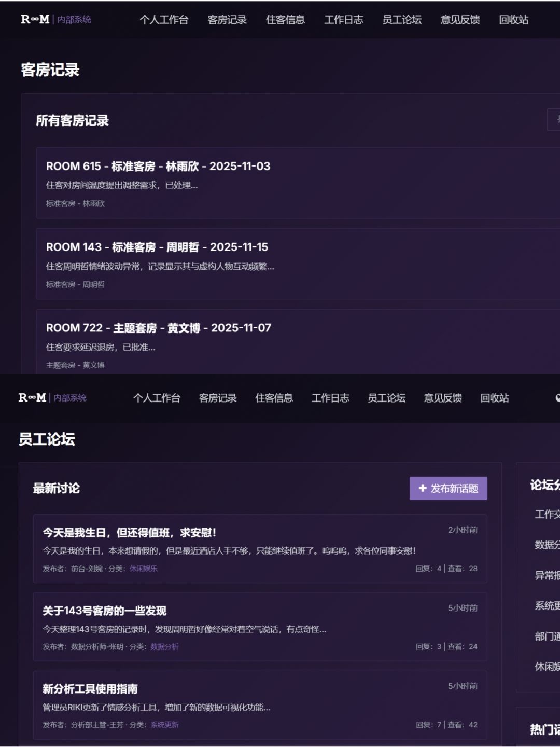Click the tag 主题套房 - 黄文博
560x747 pixels.
click(x=75, y=365)
